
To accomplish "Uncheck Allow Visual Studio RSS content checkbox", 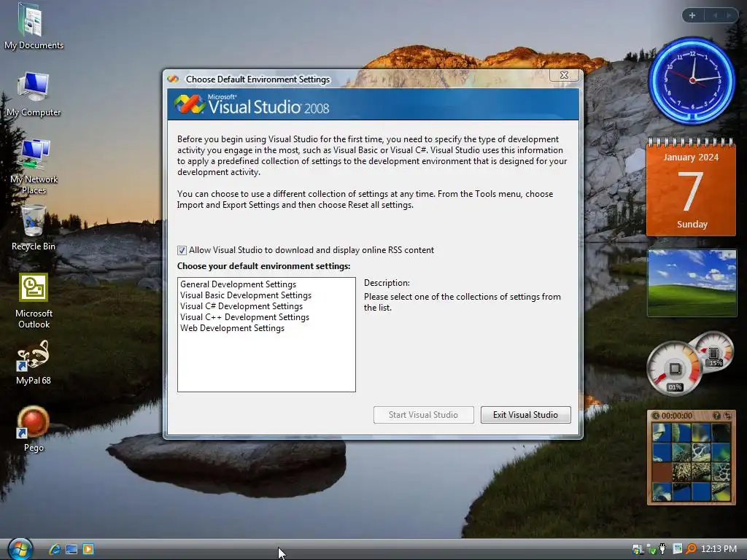I will point(182,251).
